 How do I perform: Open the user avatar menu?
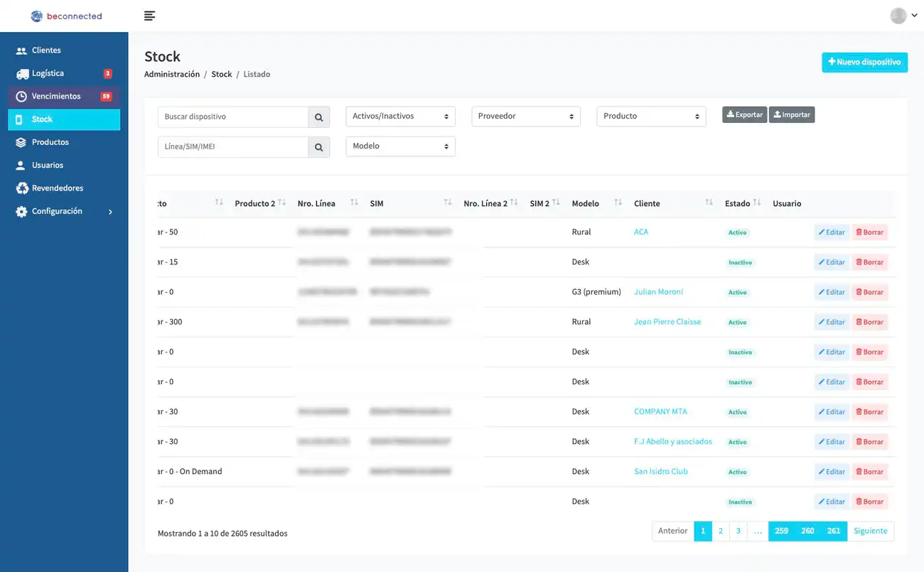coord(903,16)
